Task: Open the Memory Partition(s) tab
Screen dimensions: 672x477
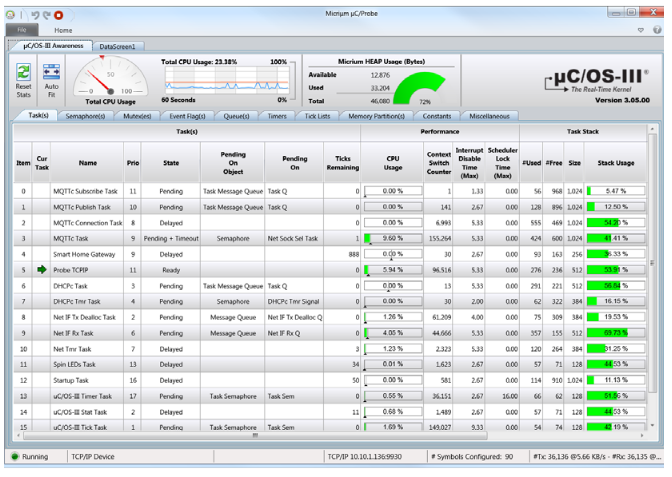Action: pyautogui.click(x=376, y=116)
